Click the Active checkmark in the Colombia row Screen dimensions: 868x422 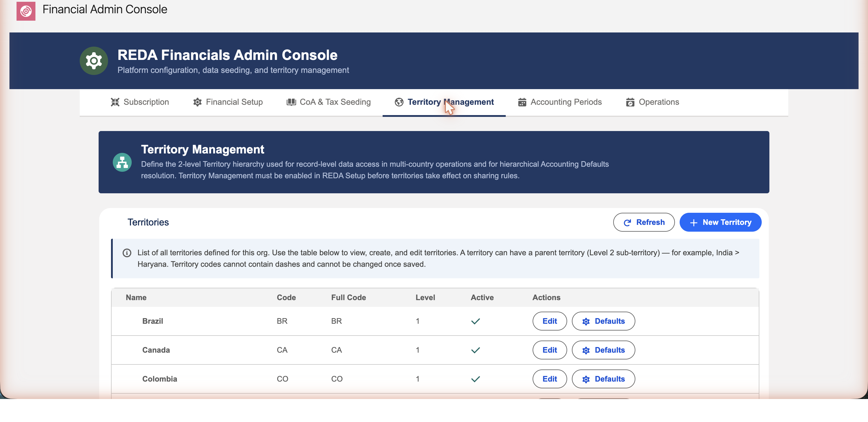475,379
